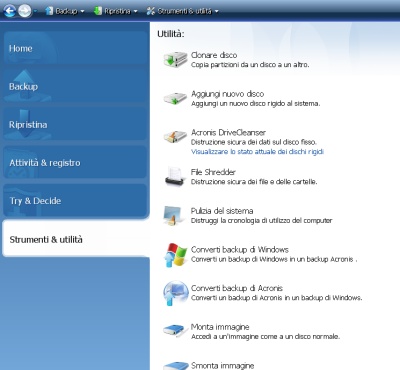Screen dimensions: 400x370
Task: Click 'Distruzione sicura dei dati sul disco fisso' text
Action: tap(254, 142)
